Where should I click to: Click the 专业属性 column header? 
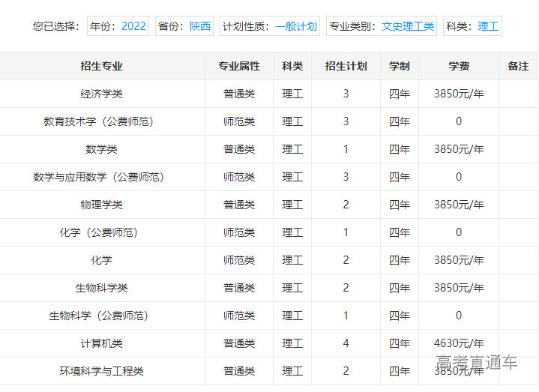click(x=239, y=66)
